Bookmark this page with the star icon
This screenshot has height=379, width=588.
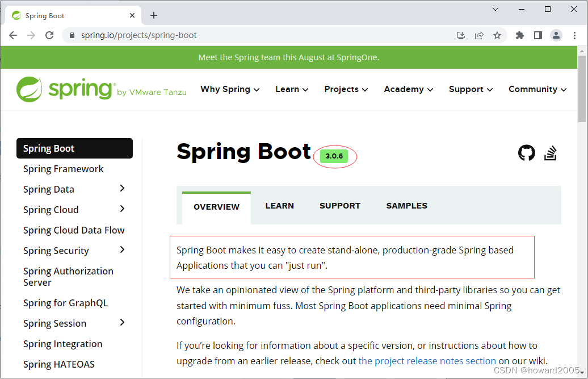pyautogui.click(x=497, y=35)
